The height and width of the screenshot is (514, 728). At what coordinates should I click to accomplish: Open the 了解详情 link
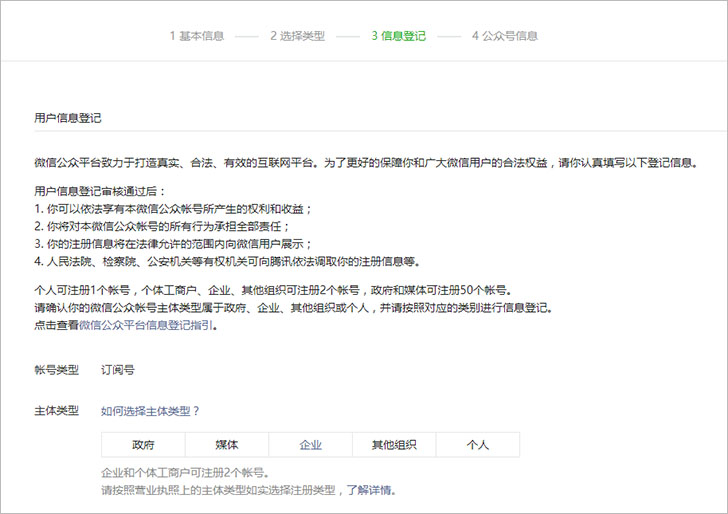[x=369, y=490]
